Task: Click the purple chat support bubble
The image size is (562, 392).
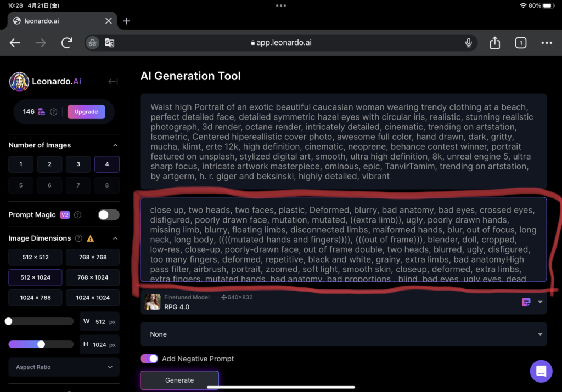Action: [541, 371]
